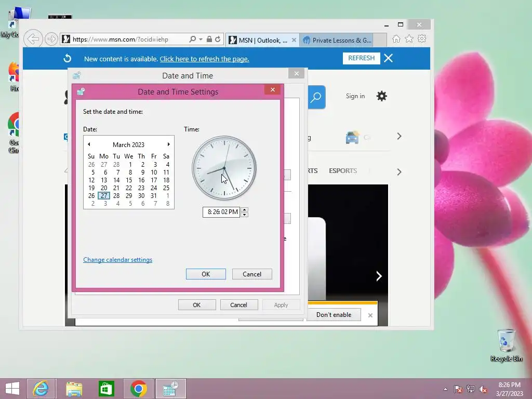The height and width of the screenshot is (399, 532).
Task: Open Internet Explorer from the taskbar
Action: [41, 389]
